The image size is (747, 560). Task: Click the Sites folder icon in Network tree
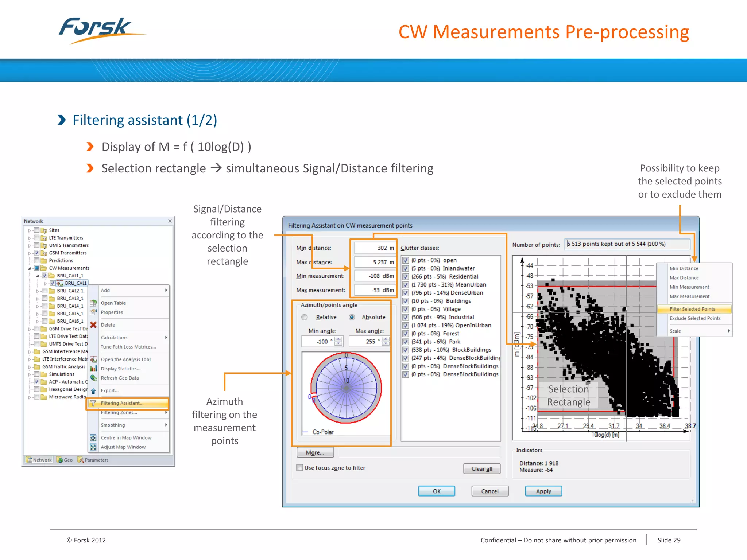(x=44, y=230)
